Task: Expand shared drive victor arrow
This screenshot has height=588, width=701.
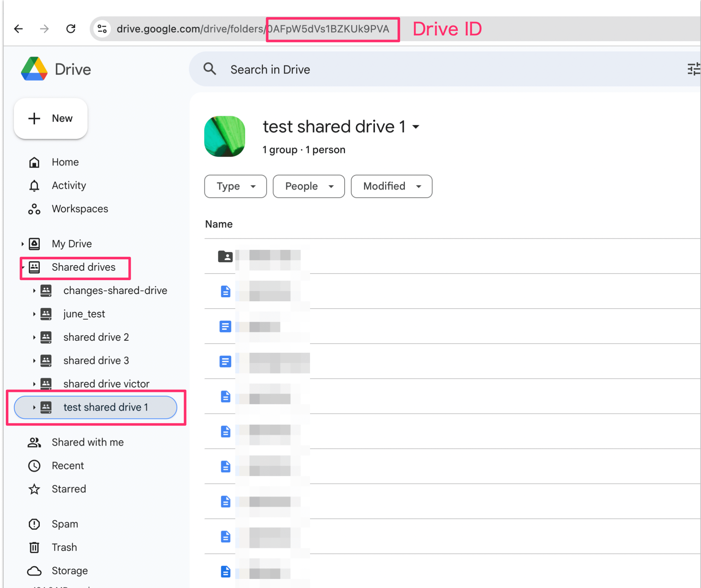Action: point(34,384)
